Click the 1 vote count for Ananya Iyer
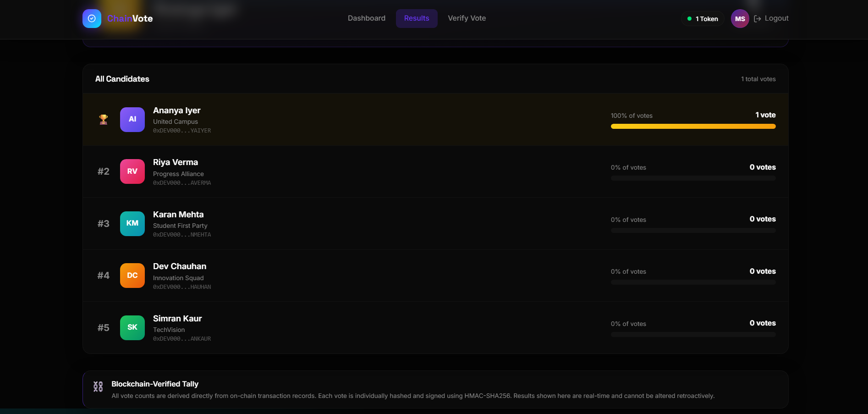This screenshot has height=414, width=868. pos(766,115)
